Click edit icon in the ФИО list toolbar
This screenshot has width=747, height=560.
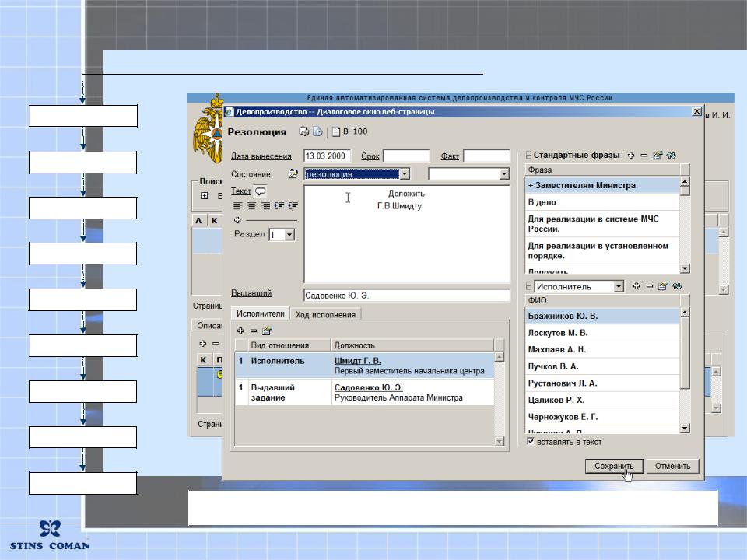click(x=663, y=286)
